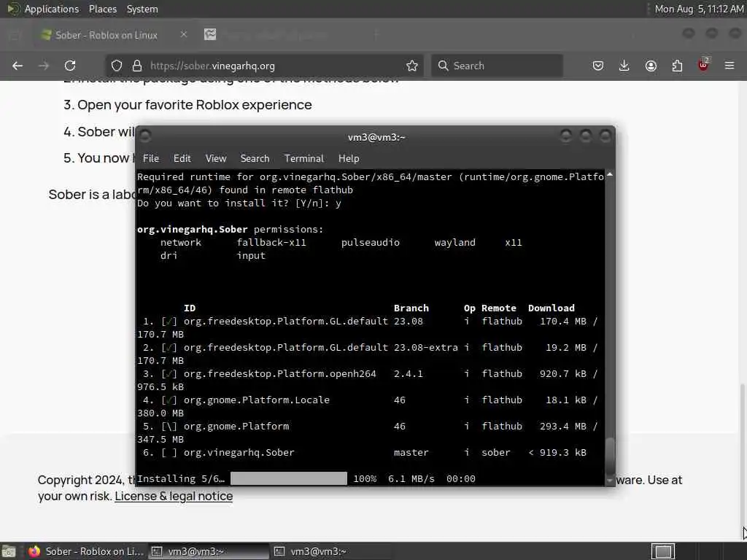Viewport: 747px width, 560px height.
Task: Click the red uBlock extension icon
Action: [703, 65]
